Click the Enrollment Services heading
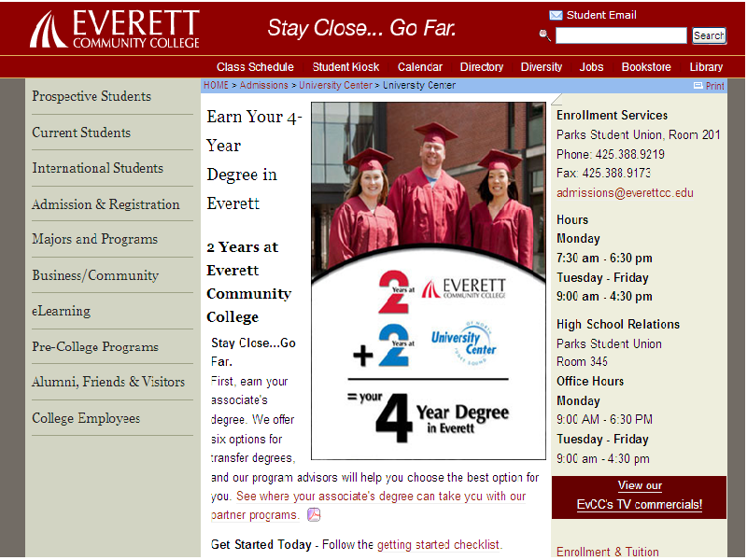 (x=612, y=115)
